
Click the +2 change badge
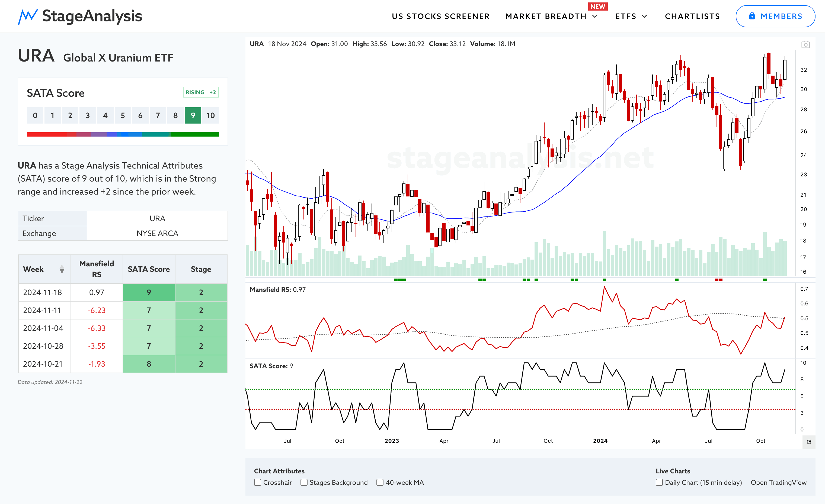coord(213,92)
